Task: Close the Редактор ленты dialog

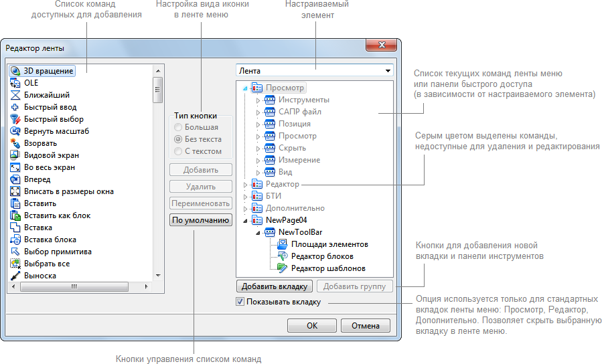Action: point(381,45)
